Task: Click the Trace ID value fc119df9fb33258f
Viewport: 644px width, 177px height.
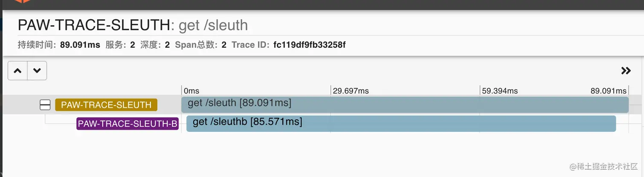Action: [309, 45]
